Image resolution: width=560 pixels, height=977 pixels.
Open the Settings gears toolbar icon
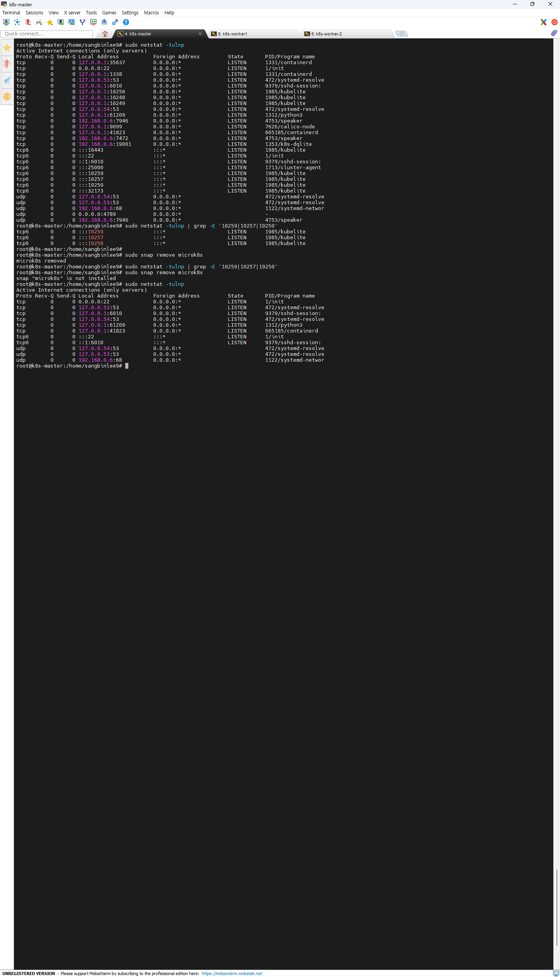point(115,22)
